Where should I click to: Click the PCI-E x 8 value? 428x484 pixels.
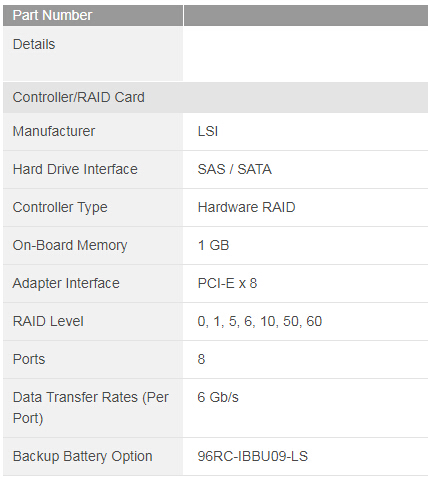[x=227, y=283]
